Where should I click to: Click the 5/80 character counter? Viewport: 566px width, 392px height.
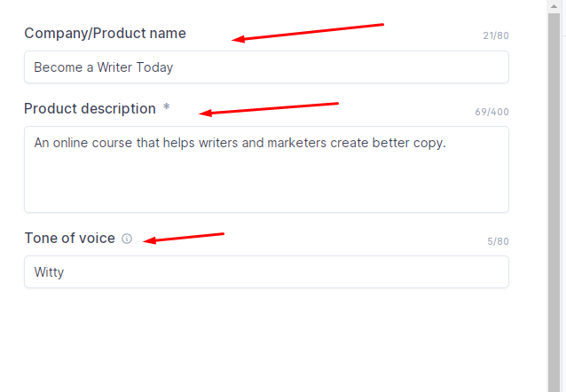click(498, 241)
